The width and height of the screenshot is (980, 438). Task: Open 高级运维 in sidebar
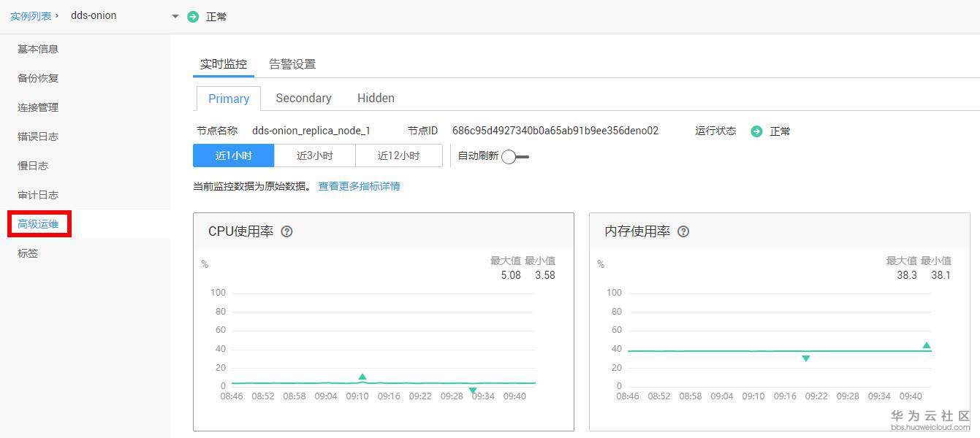pyautogui.click(x=38, y=224)
